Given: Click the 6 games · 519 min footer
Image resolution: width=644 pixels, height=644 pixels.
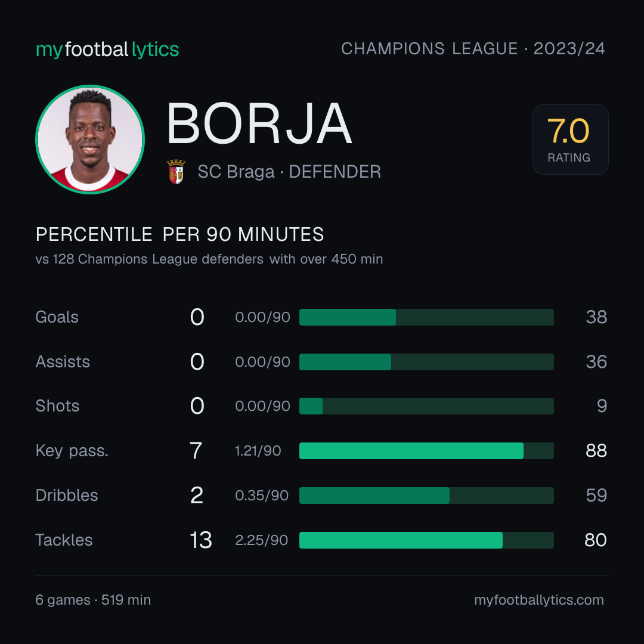Looking at the screenshot, I should click(93, 600).
